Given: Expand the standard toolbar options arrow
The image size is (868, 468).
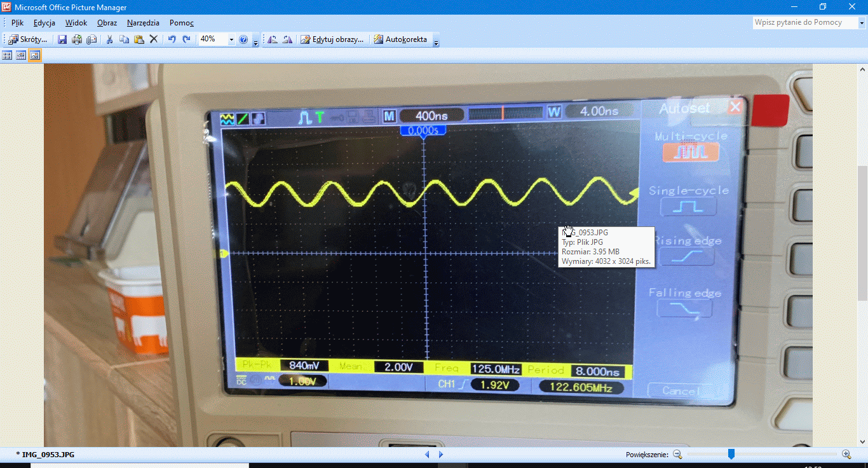Looking at the screenshot, I should (x=255, y=42).
